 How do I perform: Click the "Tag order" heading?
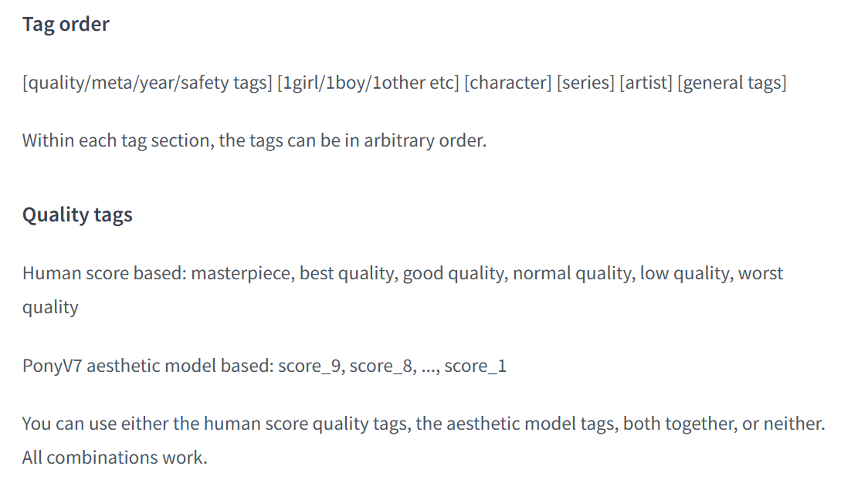coord(66,24)
